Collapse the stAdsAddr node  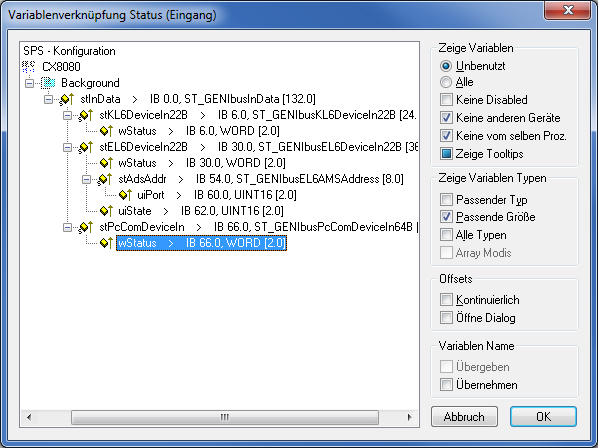(87, 179)
